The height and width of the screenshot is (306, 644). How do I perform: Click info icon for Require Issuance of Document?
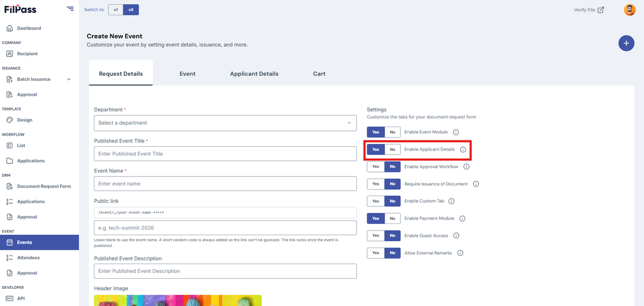point(476,184)
